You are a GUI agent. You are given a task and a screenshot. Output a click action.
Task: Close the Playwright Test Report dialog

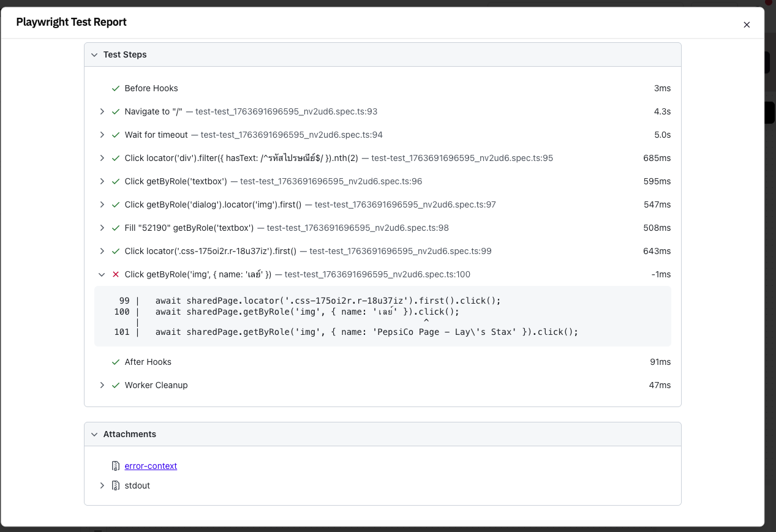click(x=746, y=25)
